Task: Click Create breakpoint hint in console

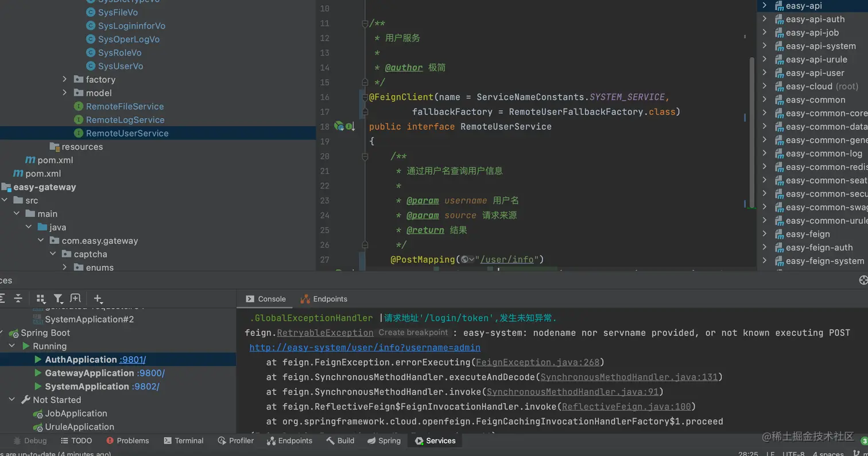Action: [x=413, y=333]
